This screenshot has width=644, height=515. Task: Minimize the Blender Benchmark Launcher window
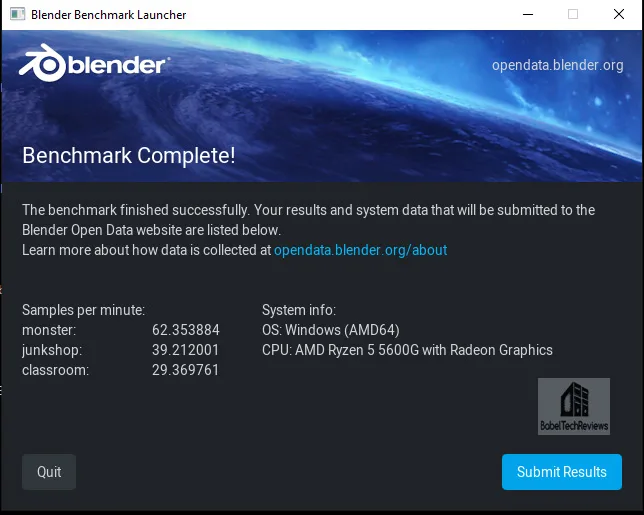(528, 14)
